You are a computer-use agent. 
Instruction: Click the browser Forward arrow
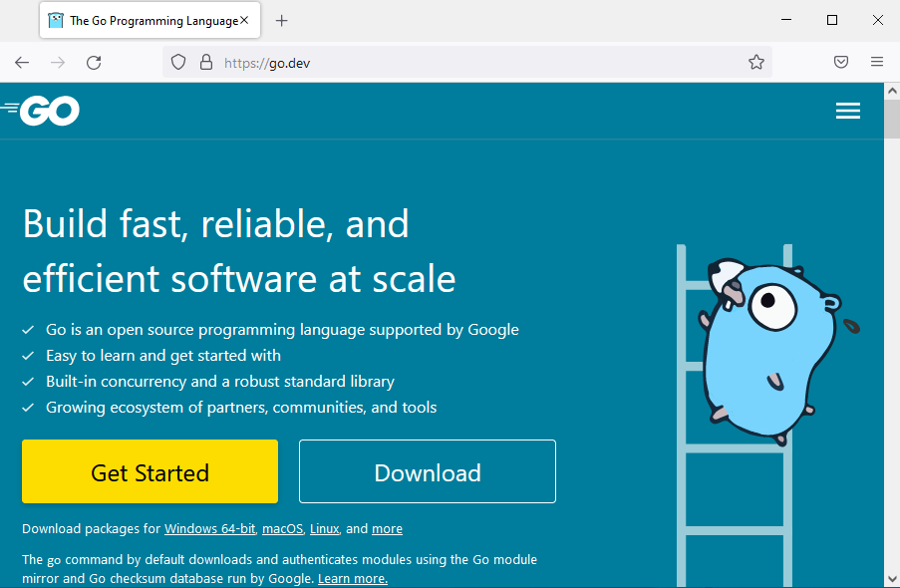pos(58,63)
